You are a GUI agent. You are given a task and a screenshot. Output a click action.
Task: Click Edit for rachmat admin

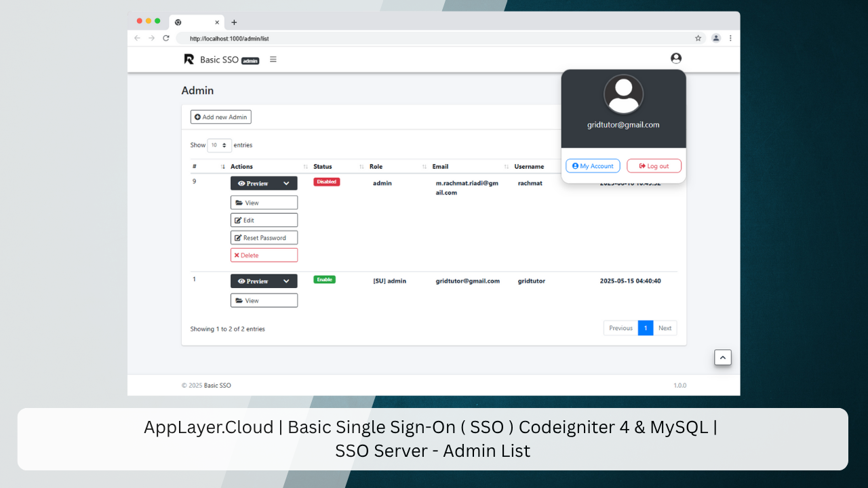264,220
